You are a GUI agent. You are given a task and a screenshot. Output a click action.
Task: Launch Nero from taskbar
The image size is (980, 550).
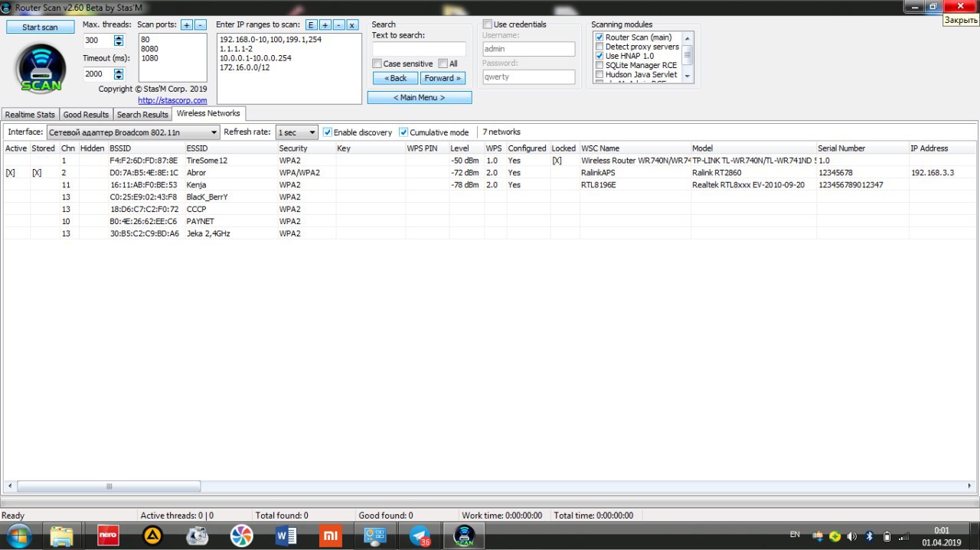[108, 535]
